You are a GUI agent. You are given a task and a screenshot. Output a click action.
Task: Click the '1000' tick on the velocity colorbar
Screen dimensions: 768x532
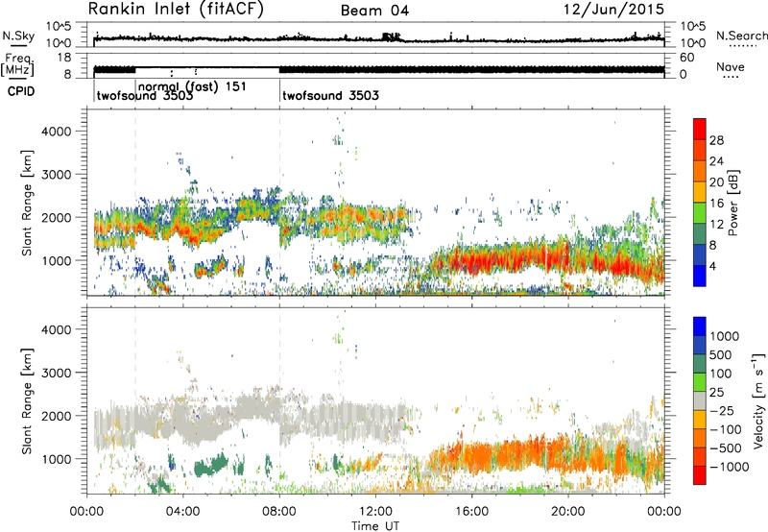pos(725,336)
